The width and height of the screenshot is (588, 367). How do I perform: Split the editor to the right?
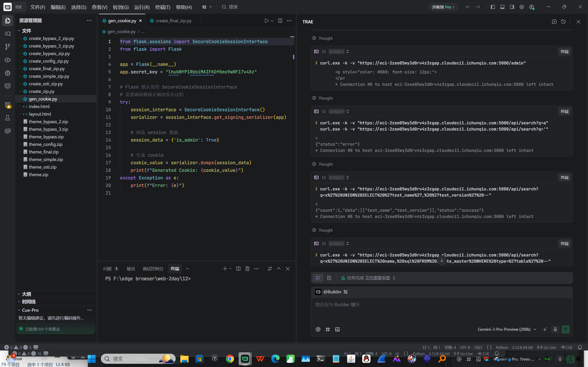pos(280,21)
